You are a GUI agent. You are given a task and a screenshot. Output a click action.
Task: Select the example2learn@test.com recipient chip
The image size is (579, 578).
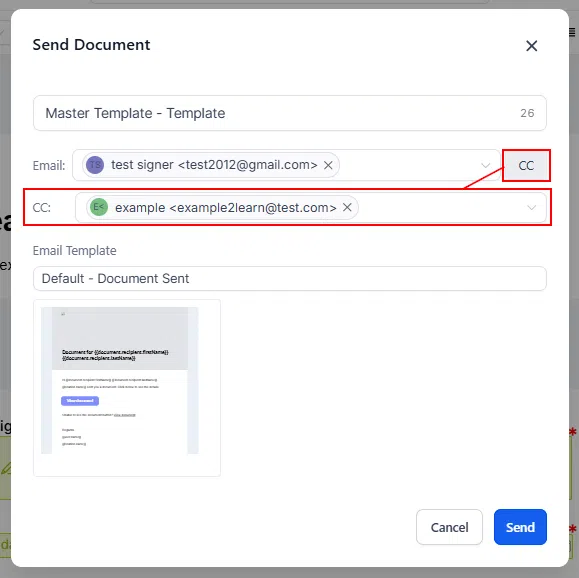pos(222,207)
